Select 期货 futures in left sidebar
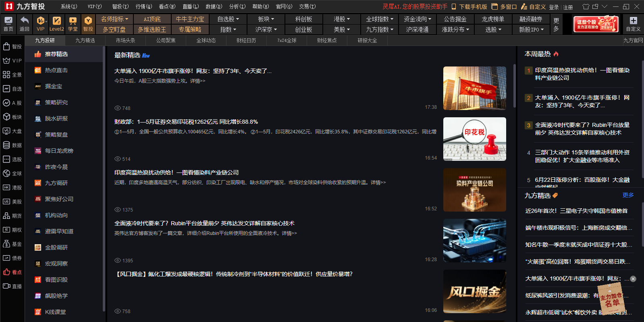644x322 pixels. [12, 216]
